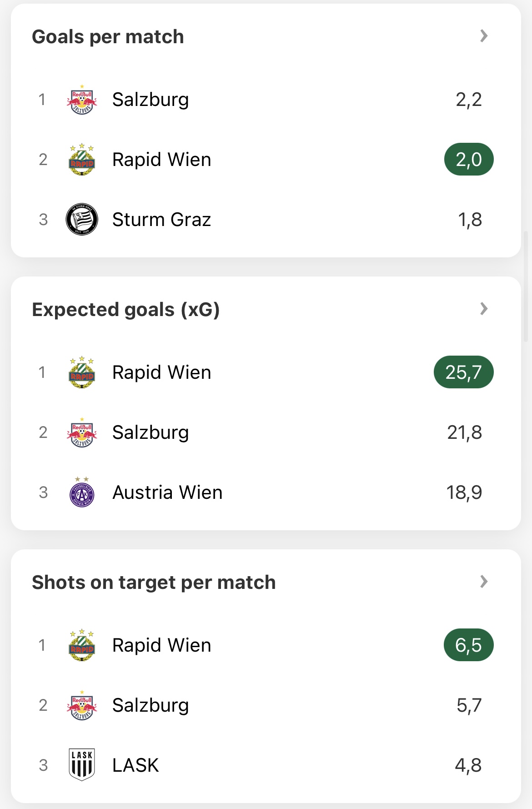The width and height of the screenshot is (532, 809).
Task: Open the Sturm Graz team name link
Action: coord(161,220)
